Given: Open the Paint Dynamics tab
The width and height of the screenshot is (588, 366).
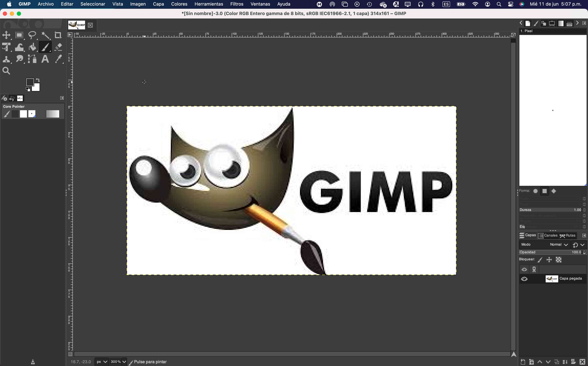Looking at the screenshot, I should pos(544,23).
